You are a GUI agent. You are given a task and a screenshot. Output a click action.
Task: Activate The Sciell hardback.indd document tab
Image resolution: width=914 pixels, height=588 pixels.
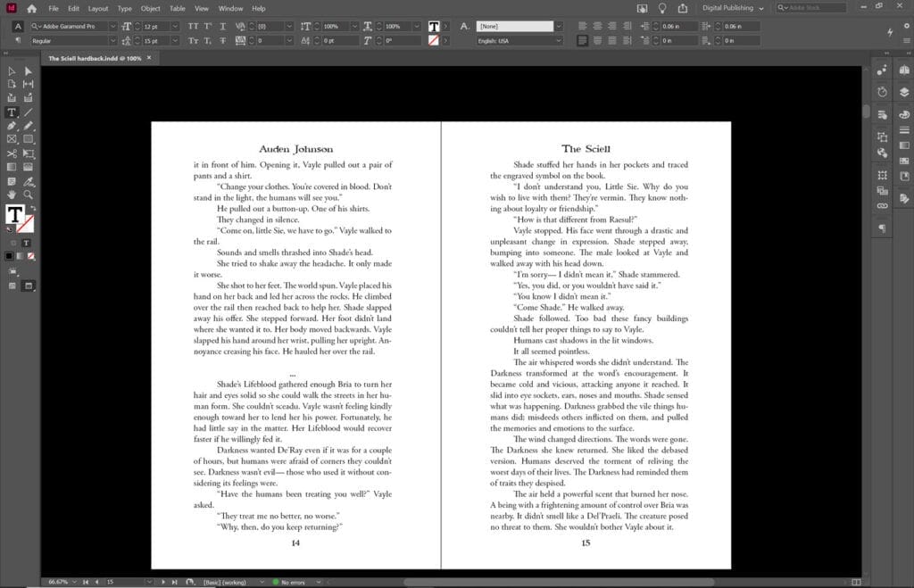pyautogui.click(x=98, y=55)
